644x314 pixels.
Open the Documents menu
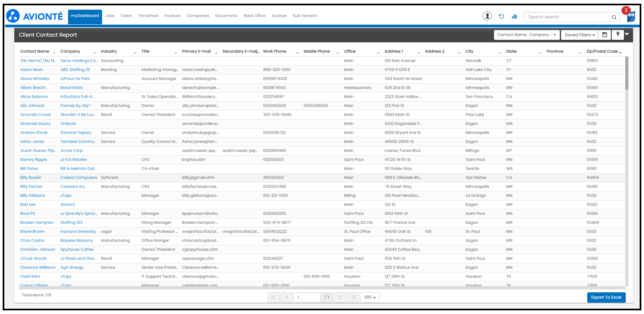point(226,16)
